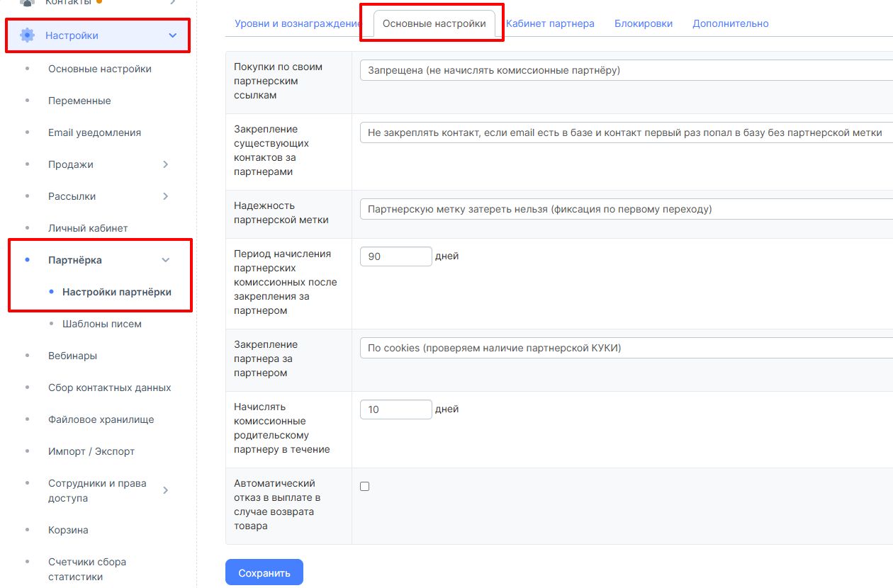Image resolution: width=893 pixels, height=588 pixels.
Task: Click the 10 дней commission field
Action: pos(396,409)
